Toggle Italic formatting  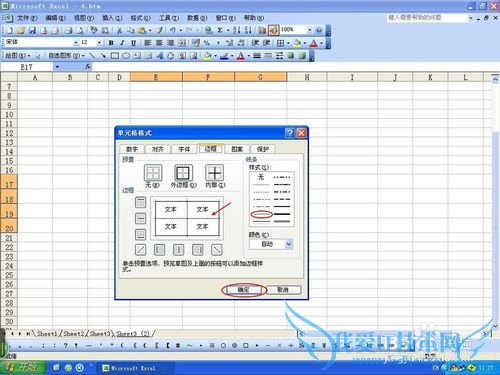point(122,43)
